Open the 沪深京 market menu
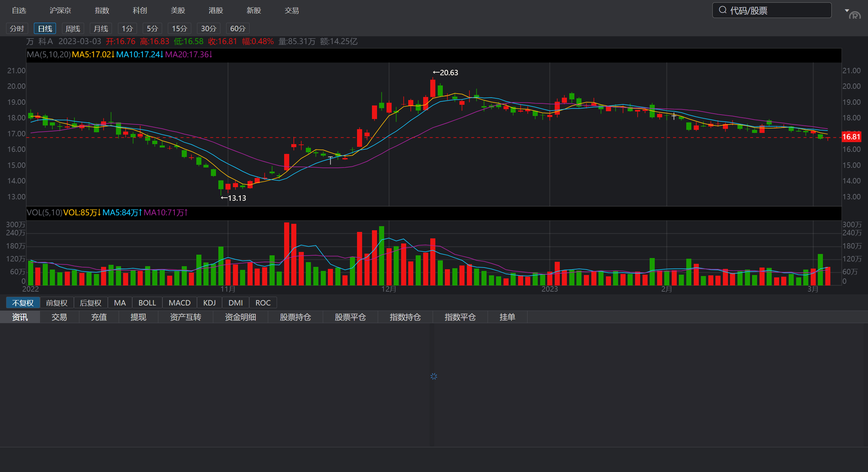 pyautogui.click(x=60, y=11)
